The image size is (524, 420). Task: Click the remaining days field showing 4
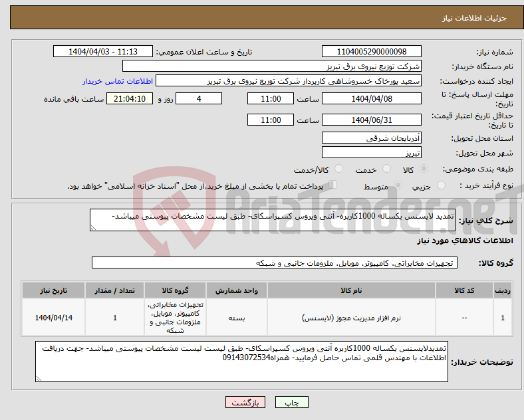pyautogui.click(x=199, y=99)
